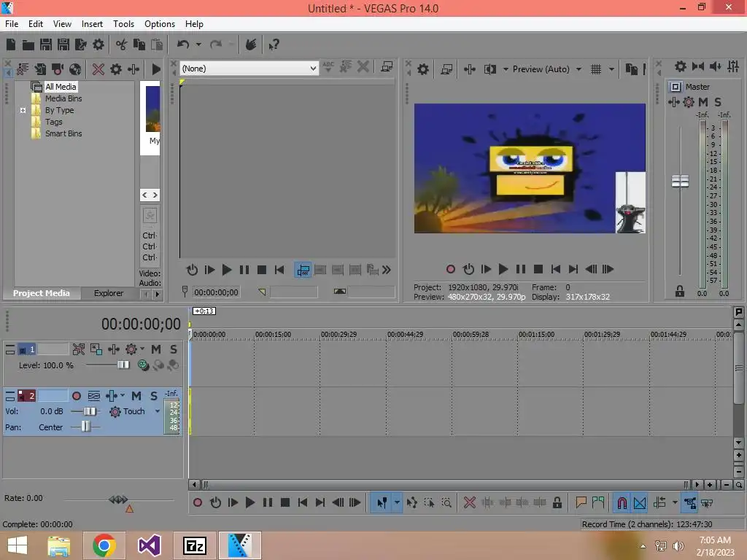Arm audio track 2 for record
The image size is (747, 560).
(x=76, y=396)
